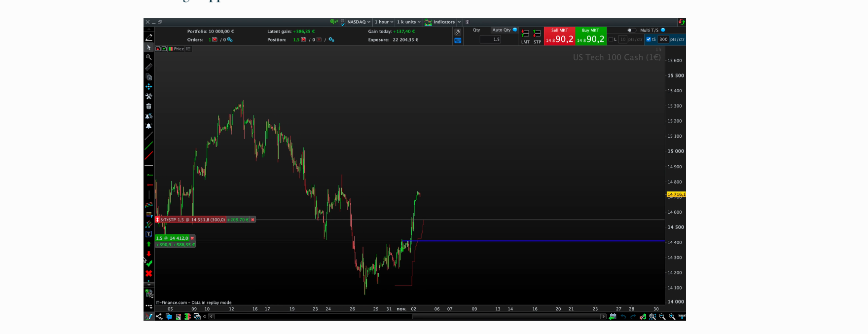Click the crossed-out bell alert icon

click(148, 116)
